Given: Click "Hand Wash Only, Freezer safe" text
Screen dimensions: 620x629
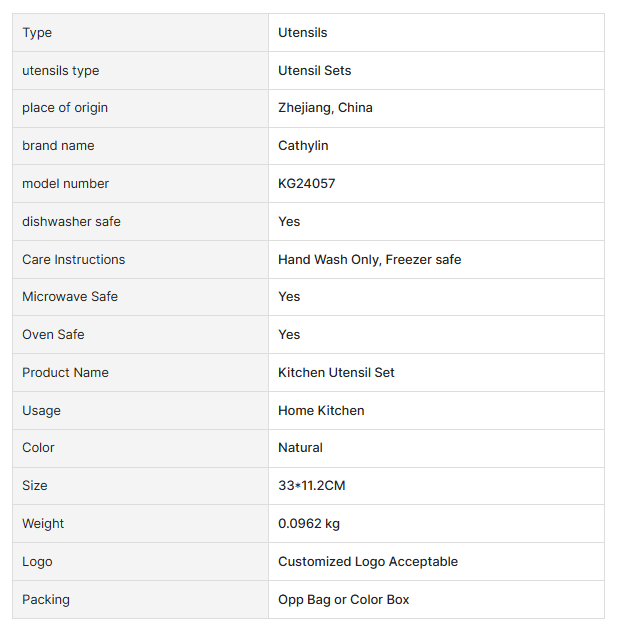Looking at the screenshot, I should tap(369, 260).
